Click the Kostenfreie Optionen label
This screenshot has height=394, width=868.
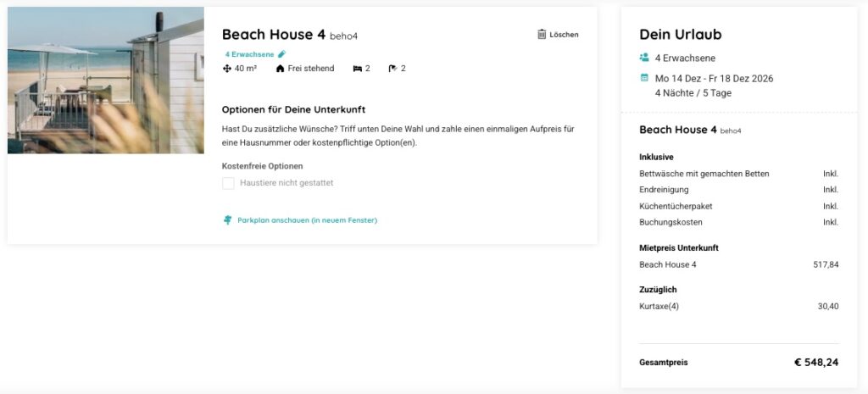point(263,166)
